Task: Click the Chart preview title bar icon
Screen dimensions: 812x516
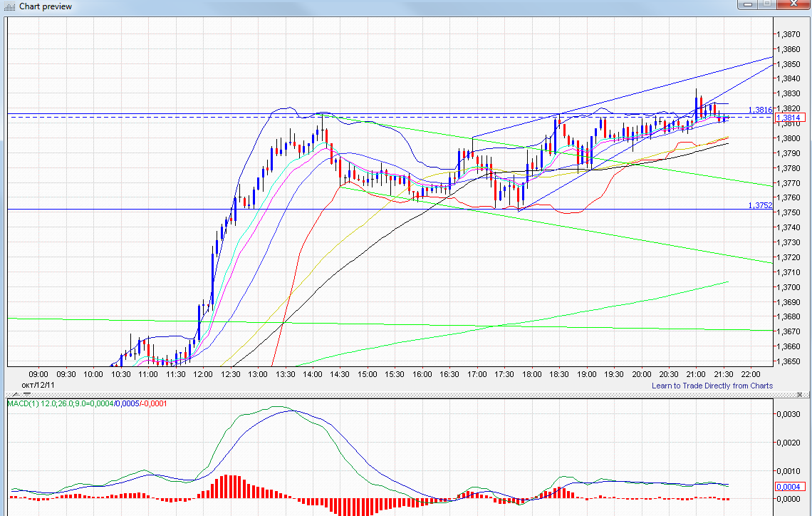Action: [x=9, y=6]
